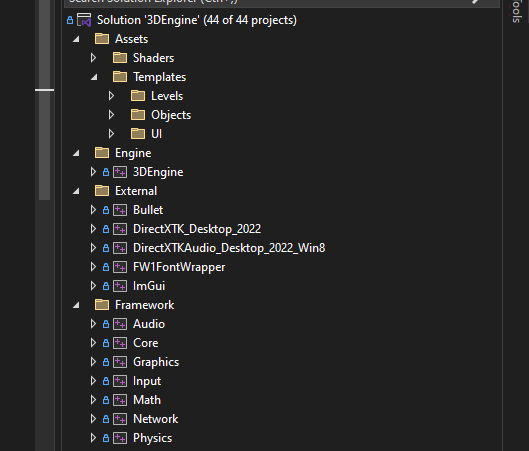The height and width of the screenshot is (451, 529).
Task: Click the Core project icon
Action: click(x=120, y=343)
